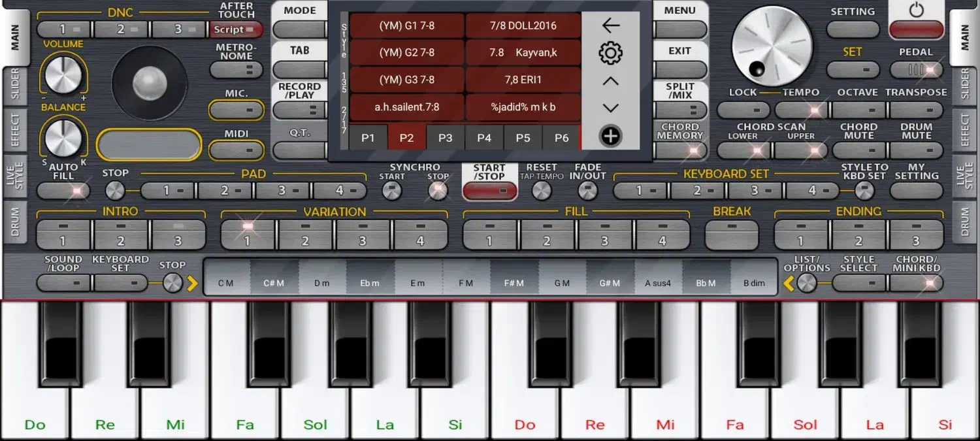The height and width of the screenshot is (441, 980).
Task: Click the Synchro Start round button
Action: tap(391, 191)
